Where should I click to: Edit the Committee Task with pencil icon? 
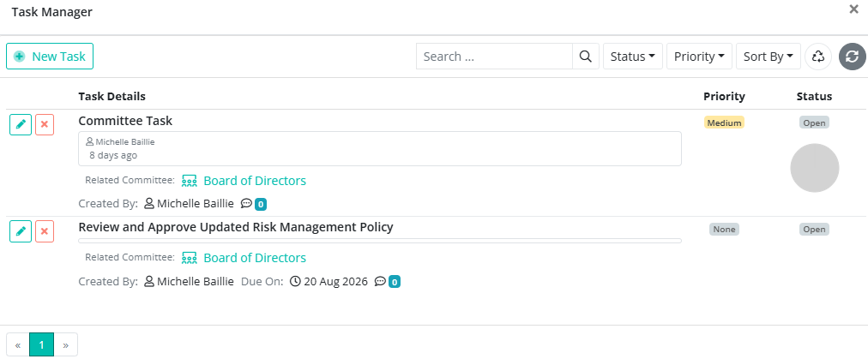(21, 124)
